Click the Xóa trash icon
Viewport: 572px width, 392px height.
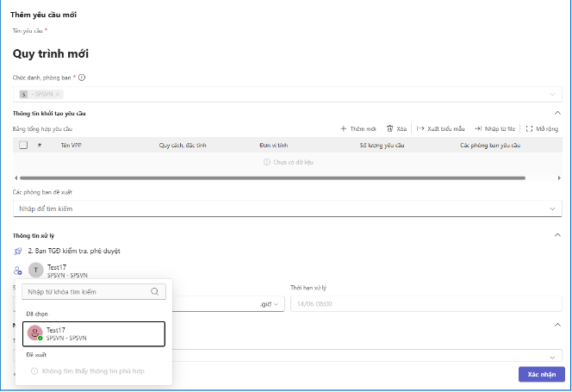click(x=390, y=128)
